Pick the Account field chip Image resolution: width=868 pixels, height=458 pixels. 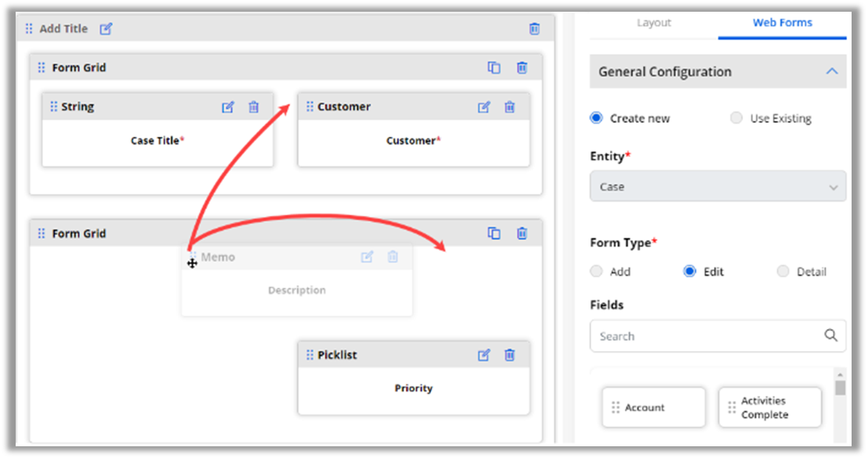coord(653,407)
